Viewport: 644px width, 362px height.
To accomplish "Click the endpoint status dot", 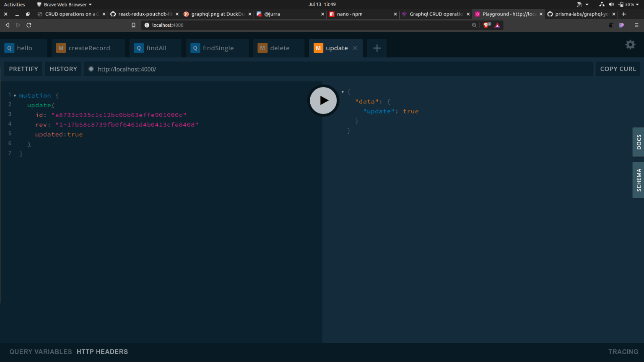I will 91,69.
